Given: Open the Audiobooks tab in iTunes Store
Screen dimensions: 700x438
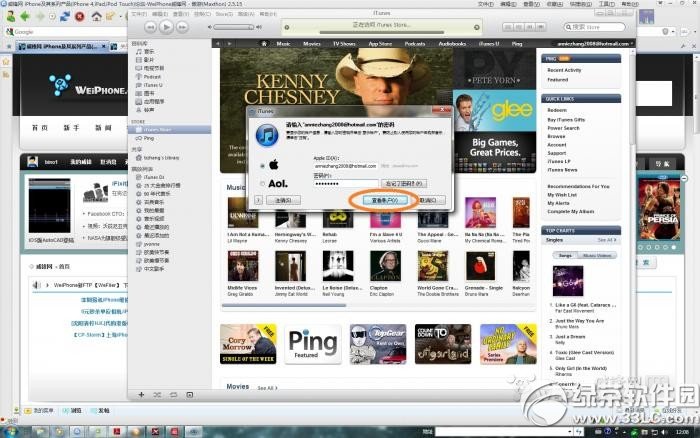Looking at the screenshot, I should pyautogui.click(x=452, y=44).
